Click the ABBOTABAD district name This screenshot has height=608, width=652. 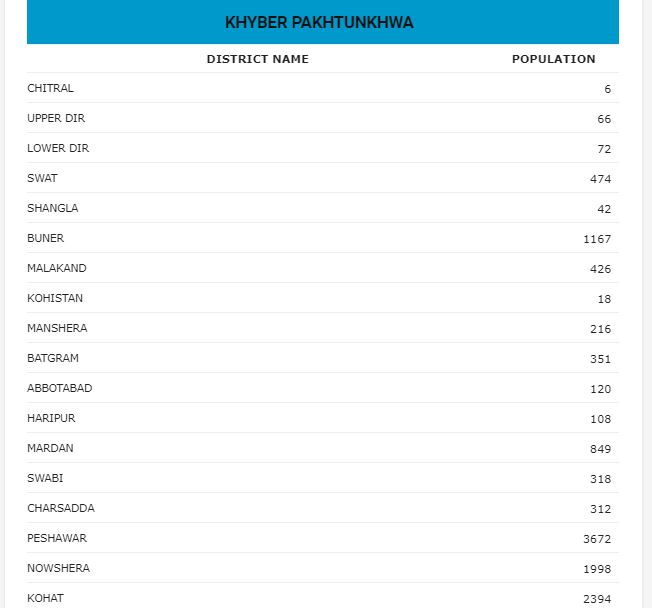[59, 388]
